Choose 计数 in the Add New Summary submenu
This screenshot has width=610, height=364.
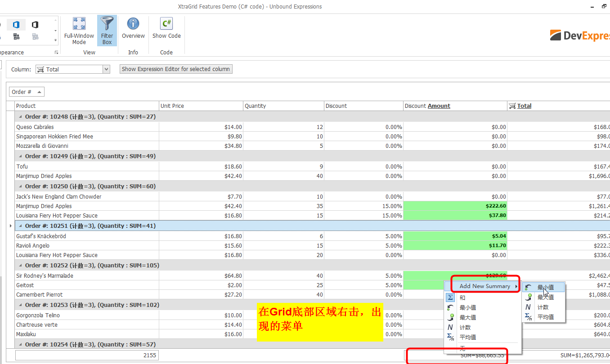(543, 307)
